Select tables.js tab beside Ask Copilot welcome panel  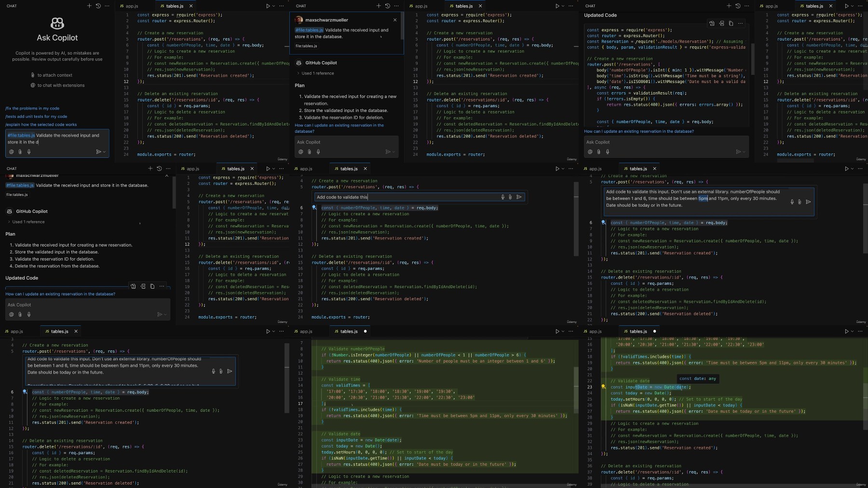[x=172, y=6]
